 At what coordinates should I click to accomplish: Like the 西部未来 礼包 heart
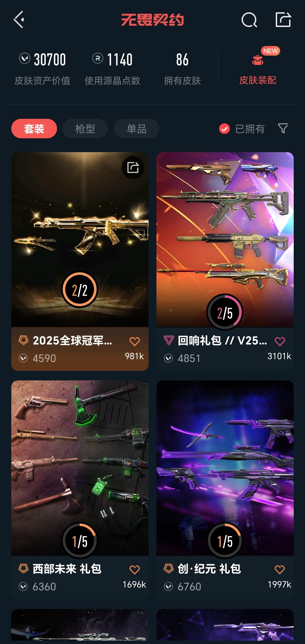pos(135,569)
